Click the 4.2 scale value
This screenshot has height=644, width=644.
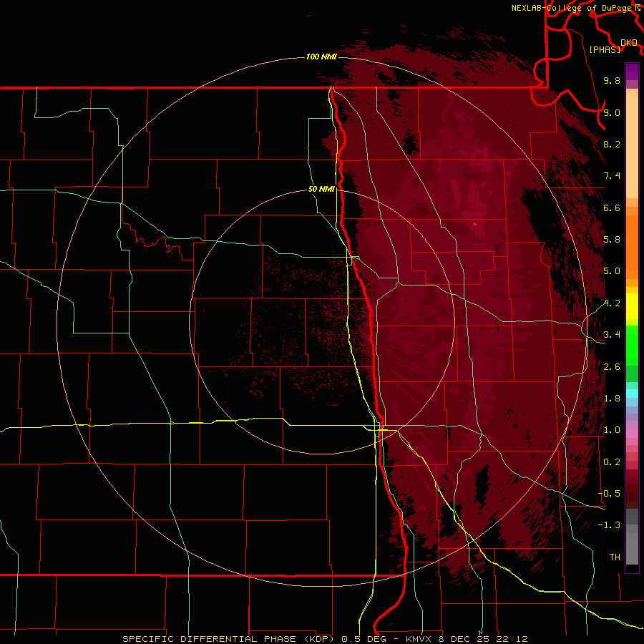[x=612, y=303]
